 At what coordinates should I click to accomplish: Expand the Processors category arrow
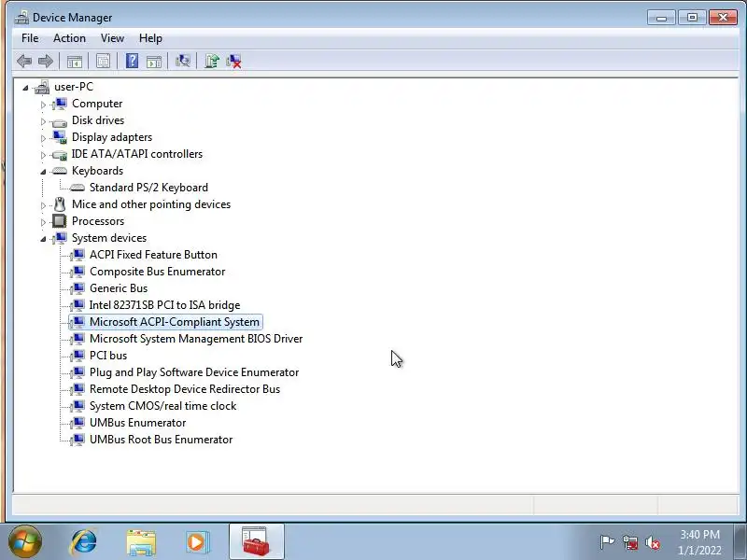43,222
